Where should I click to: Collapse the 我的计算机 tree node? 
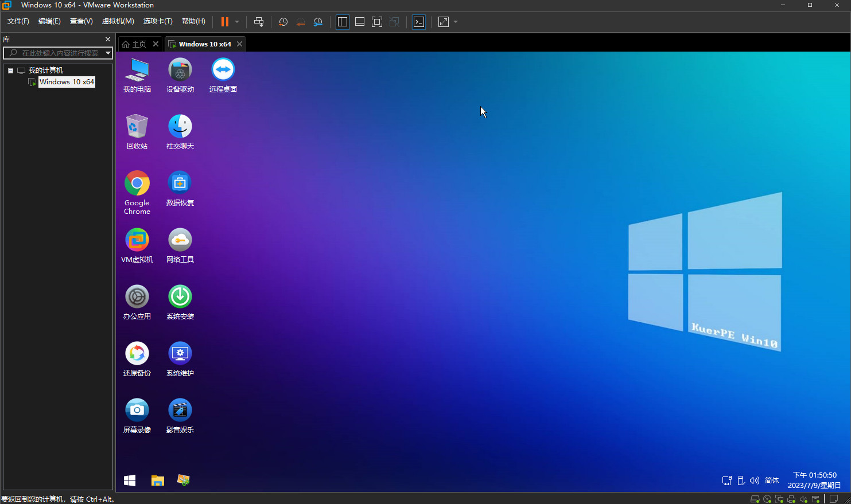pyautogui.click(x=10, y=71)
